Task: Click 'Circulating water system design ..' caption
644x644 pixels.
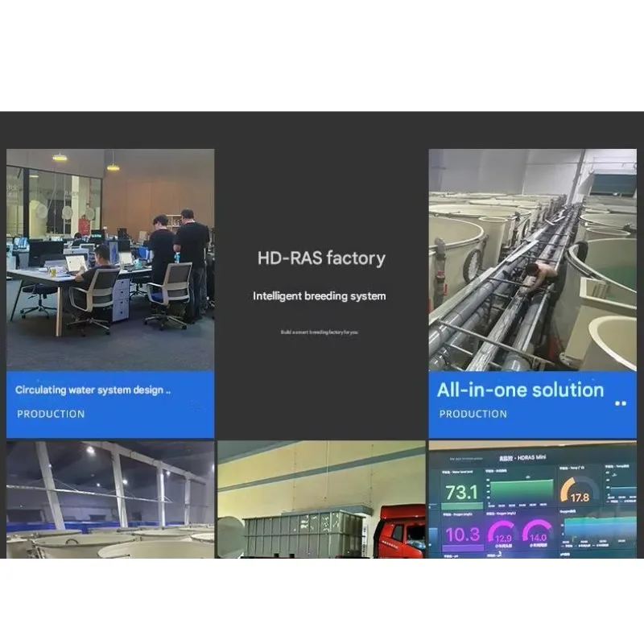Action: (93, 390)
